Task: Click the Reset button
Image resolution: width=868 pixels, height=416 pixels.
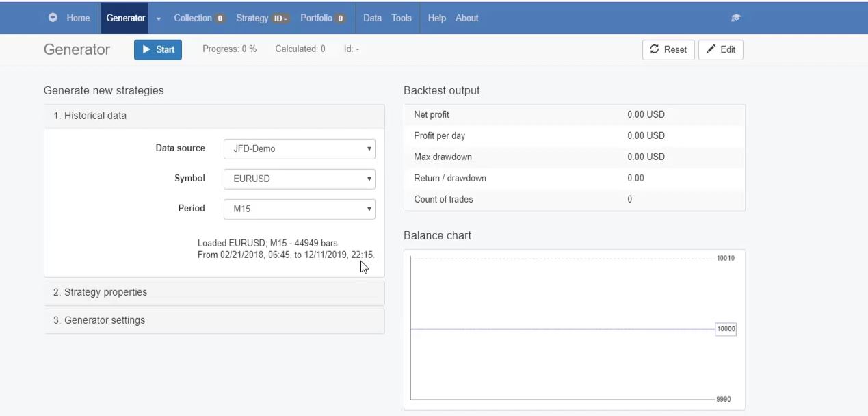Action: 668,49
